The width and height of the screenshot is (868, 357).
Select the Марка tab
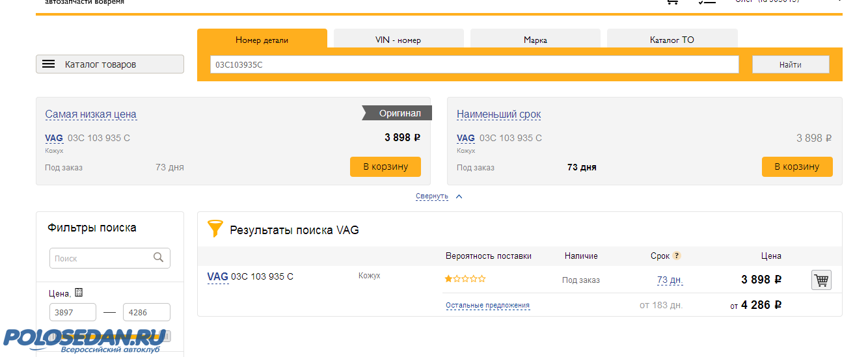(535, 40)
